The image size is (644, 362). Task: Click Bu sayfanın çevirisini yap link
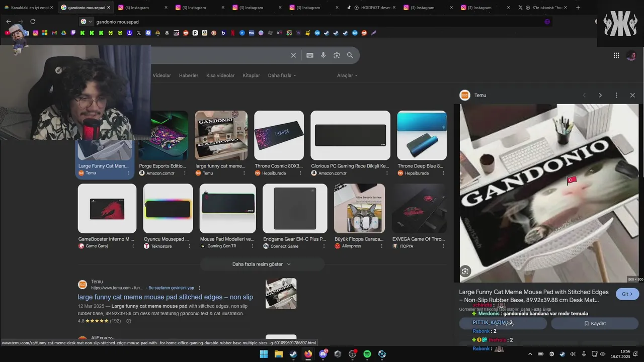(x=171, y=288)
